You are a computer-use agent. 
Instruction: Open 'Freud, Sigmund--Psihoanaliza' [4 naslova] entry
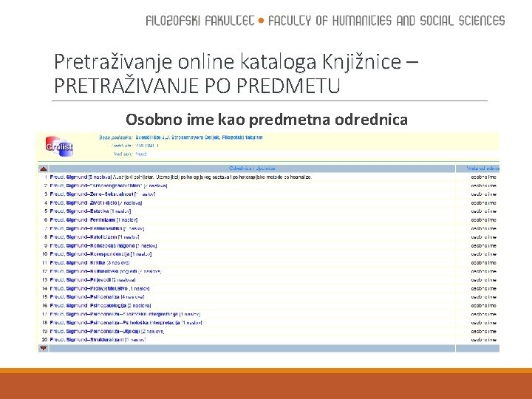[x=97, y=297]
